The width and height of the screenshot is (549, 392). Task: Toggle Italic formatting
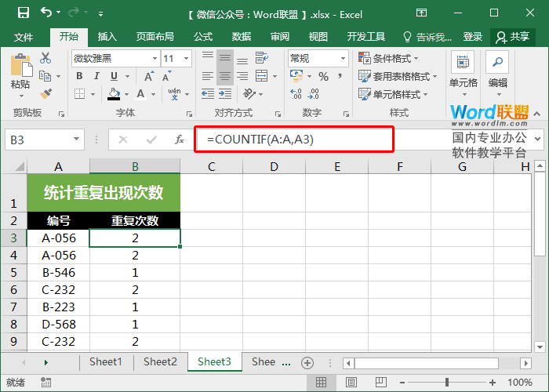(96, 76)
